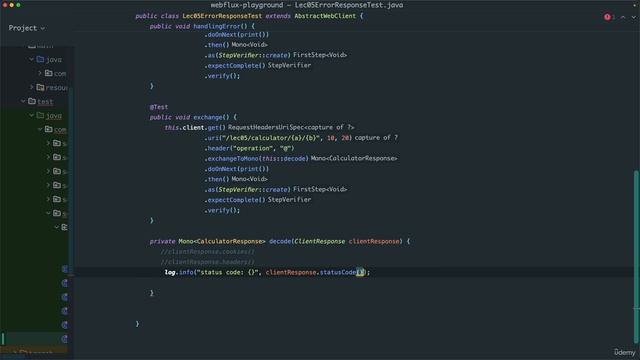Select the 'test' folder label
Viewport: 640px width, 360px height.
pyautogui.click(x=45, y=102)
